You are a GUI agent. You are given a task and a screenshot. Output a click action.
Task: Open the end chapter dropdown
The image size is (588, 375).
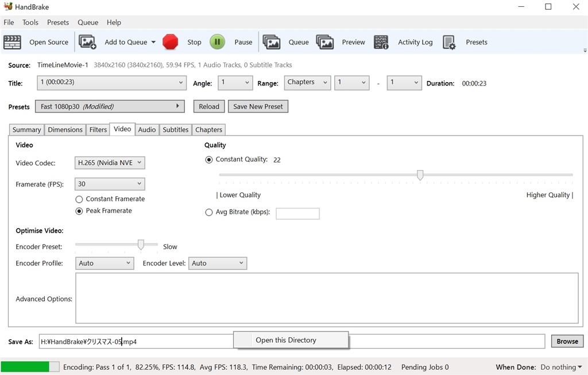pos(404,83)
